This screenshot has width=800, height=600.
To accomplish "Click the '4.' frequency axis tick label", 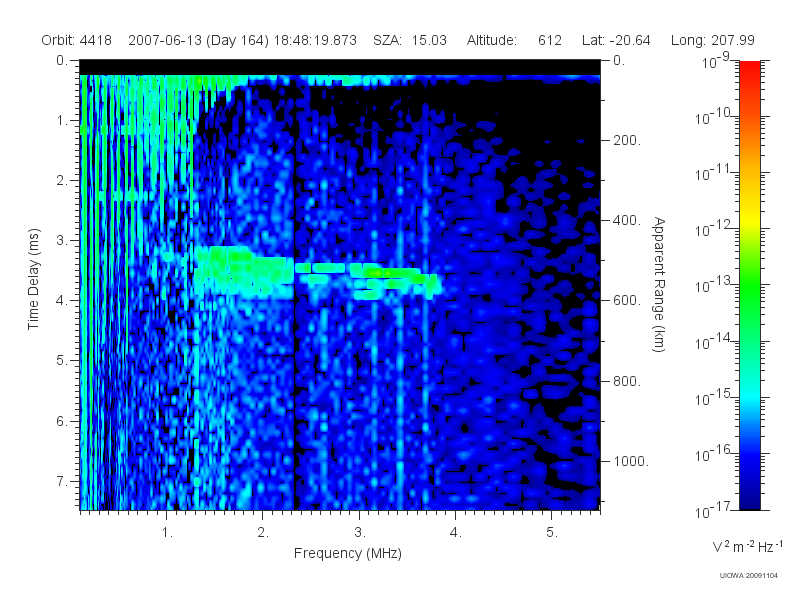I will [456, 533].
